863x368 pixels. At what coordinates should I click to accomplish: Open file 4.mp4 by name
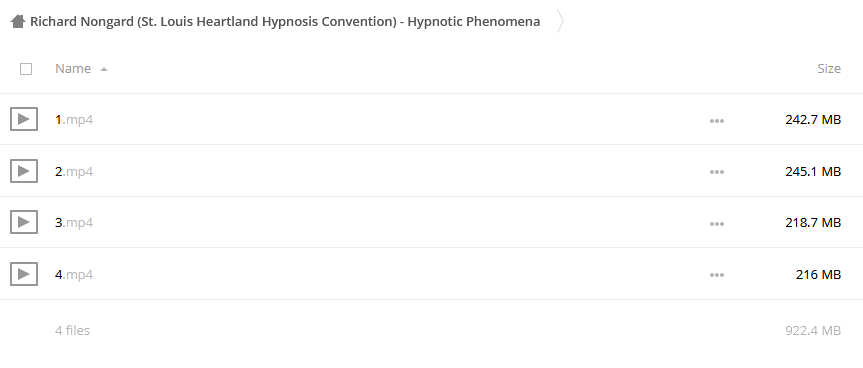(x=74, y=274)
